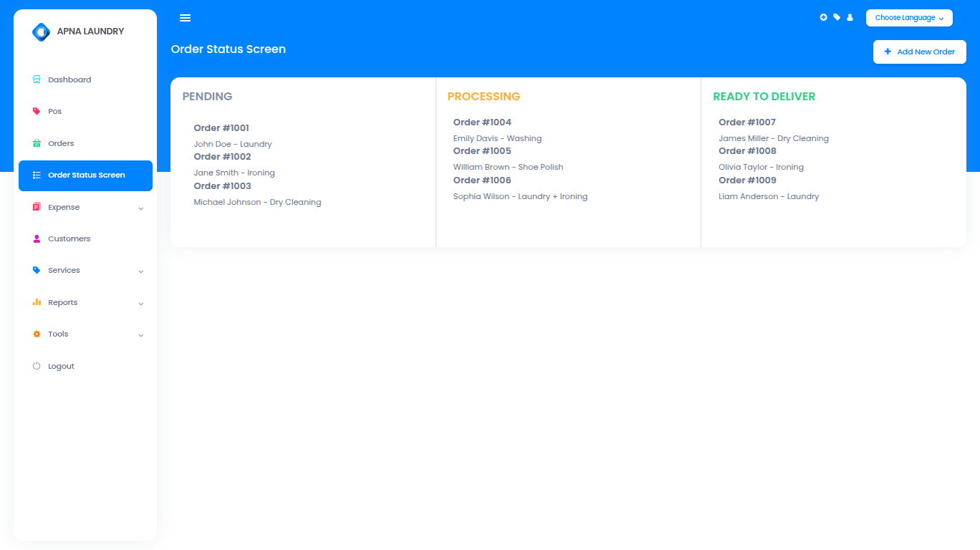Select Order #1005 in Processing column

[481, 150]
